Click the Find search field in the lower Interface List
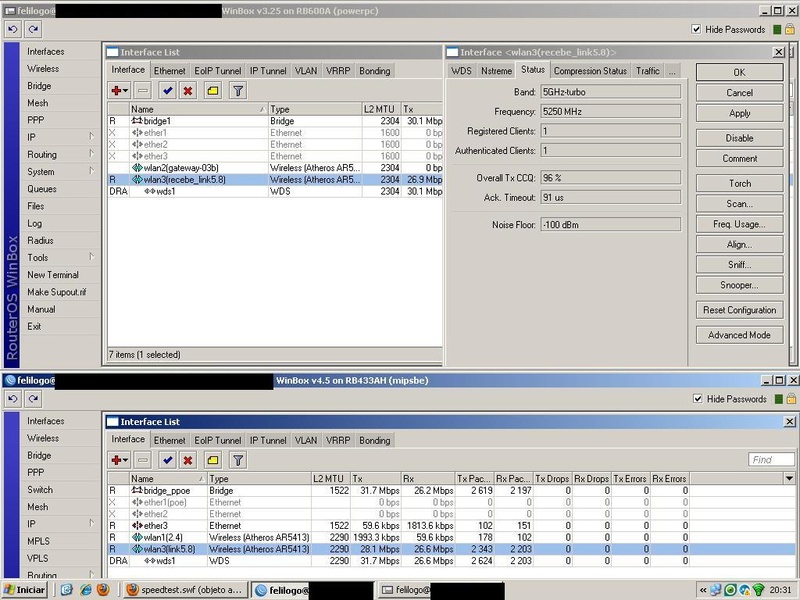Screen dimensions: 800x600 point(771,460)
